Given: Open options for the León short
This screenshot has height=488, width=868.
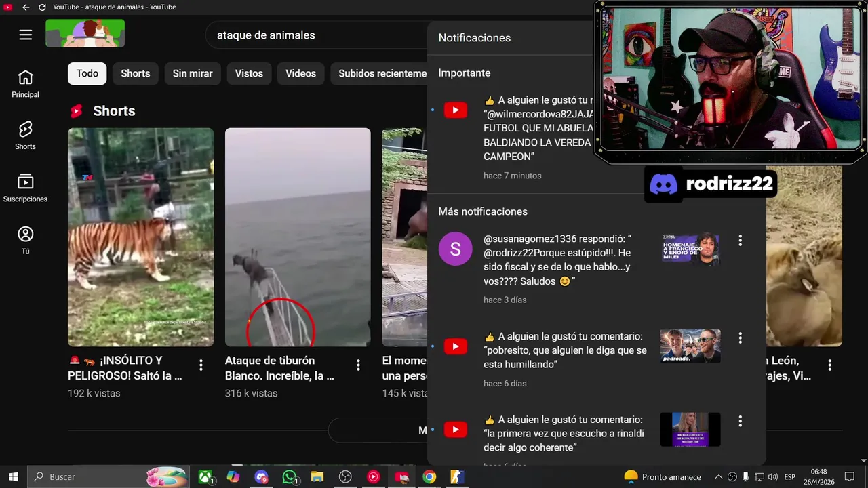Looking at the screenshot, I should pyautogui.click(x=829, y=365).
